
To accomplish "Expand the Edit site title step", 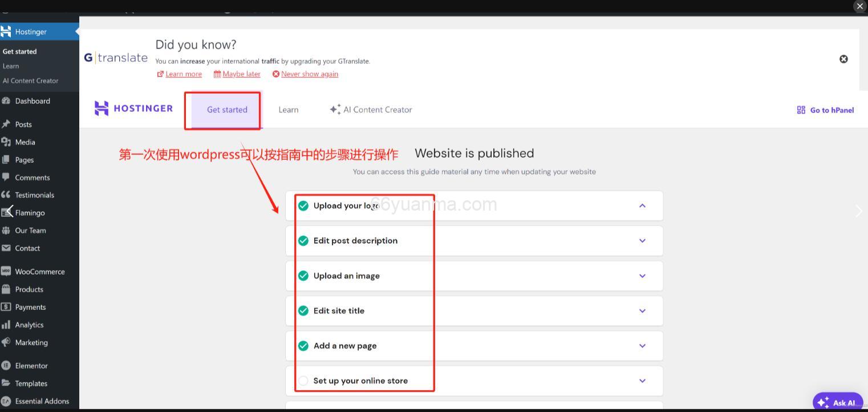I will coord(642,310).
